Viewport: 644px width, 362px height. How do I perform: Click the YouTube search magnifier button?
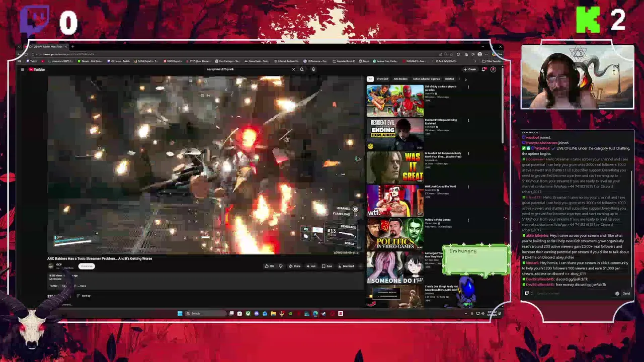[302, 69]
